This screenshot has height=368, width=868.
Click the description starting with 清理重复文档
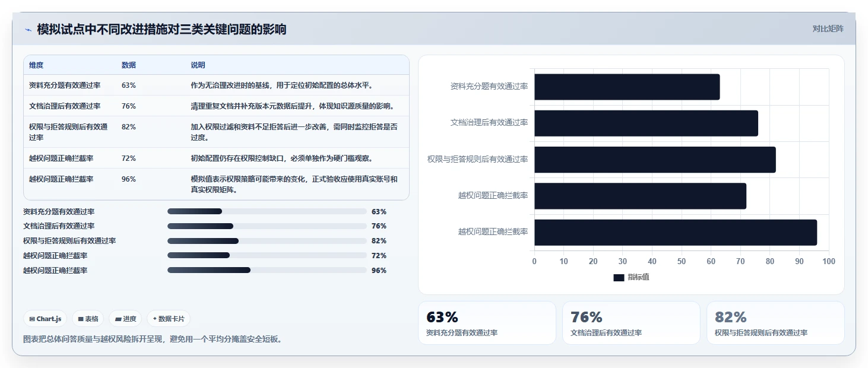(293, 106)
